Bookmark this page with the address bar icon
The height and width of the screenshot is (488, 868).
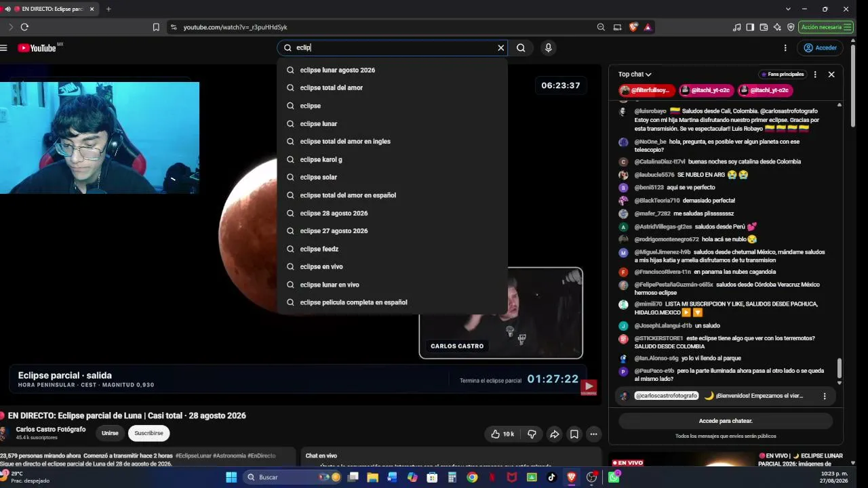pos(156,27)
